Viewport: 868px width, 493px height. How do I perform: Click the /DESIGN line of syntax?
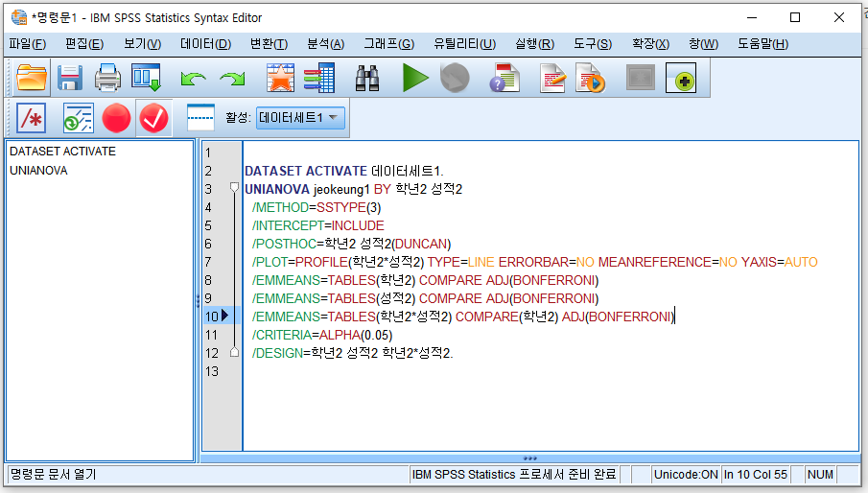352,354
